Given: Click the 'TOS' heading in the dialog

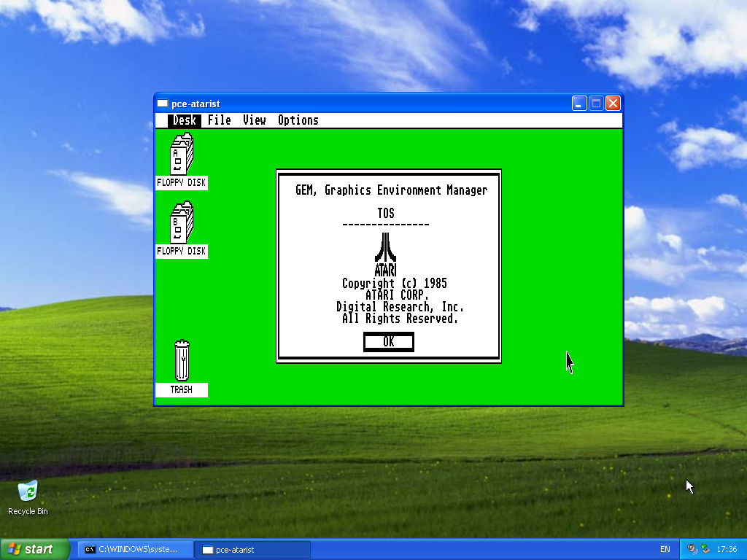Looking at the screenshot, I should tap(386, 214).
